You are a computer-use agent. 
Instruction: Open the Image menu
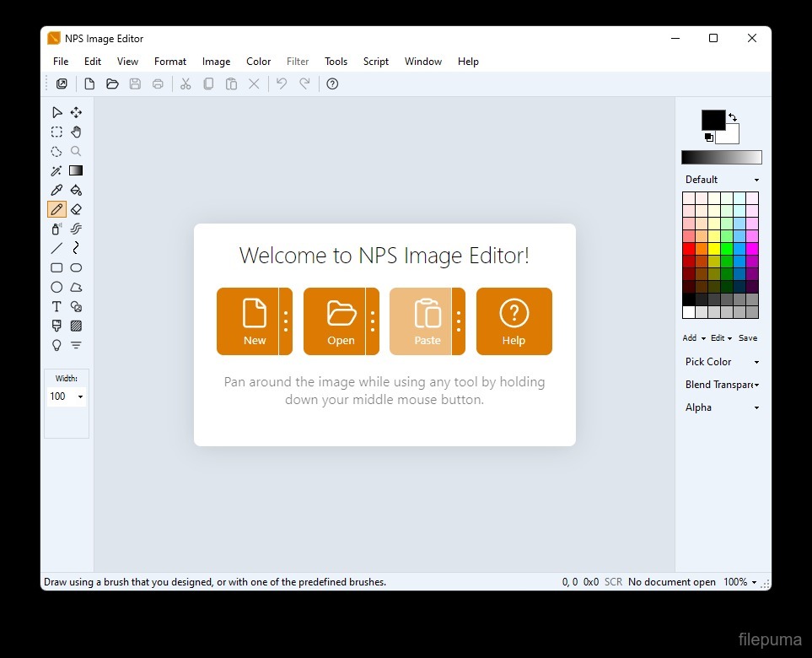point(216,62)
